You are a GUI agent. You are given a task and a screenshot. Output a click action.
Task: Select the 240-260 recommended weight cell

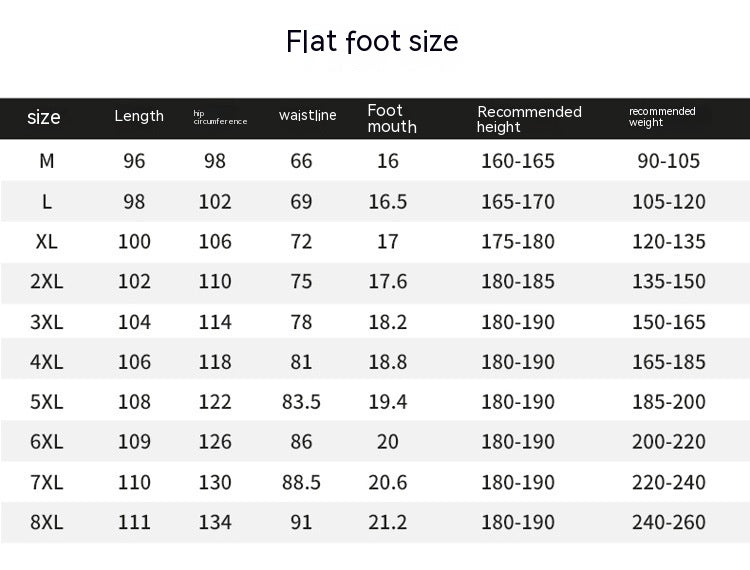pyautogui.click(x=668, y=522)
